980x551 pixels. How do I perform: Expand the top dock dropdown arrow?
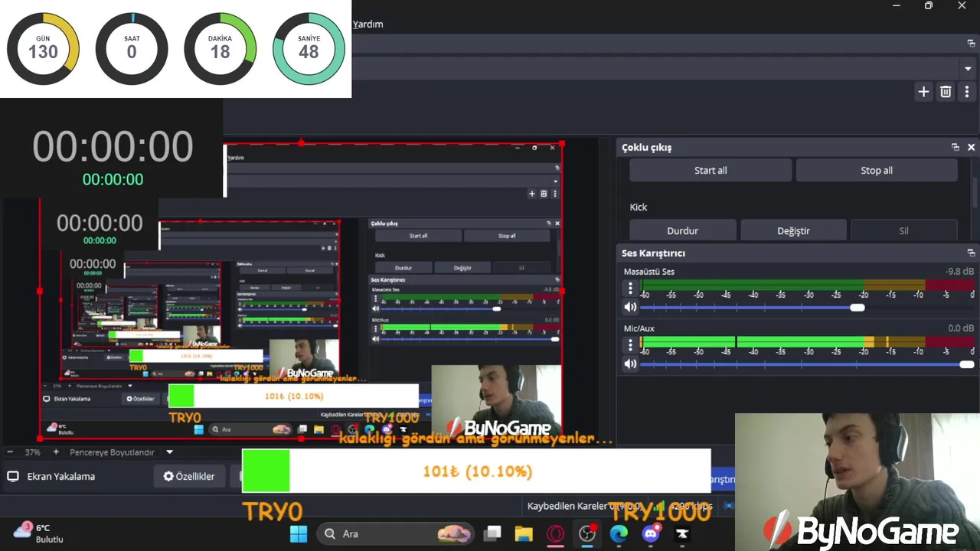coord(969,68)
